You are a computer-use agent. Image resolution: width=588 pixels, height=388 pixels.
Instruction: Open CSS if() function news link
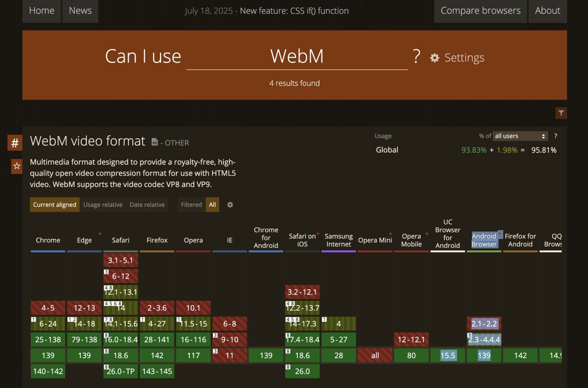pos(294,11)
